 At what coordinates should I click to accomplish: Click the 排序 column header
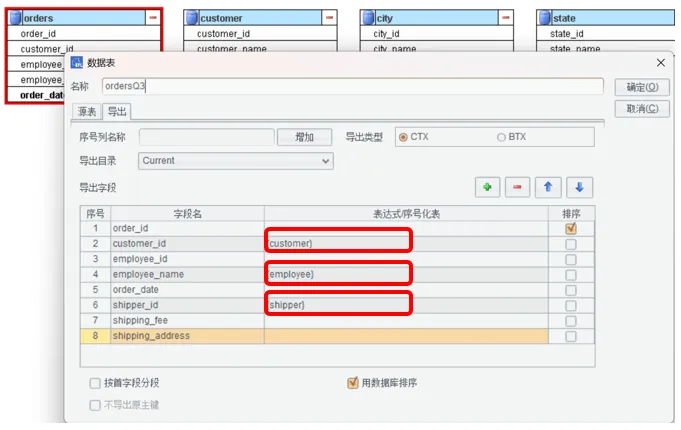571,214
